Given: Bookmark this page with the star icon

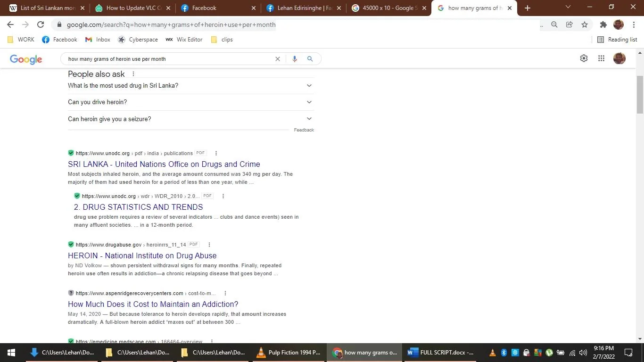Looking at the screenshot, I should (585, 25).
